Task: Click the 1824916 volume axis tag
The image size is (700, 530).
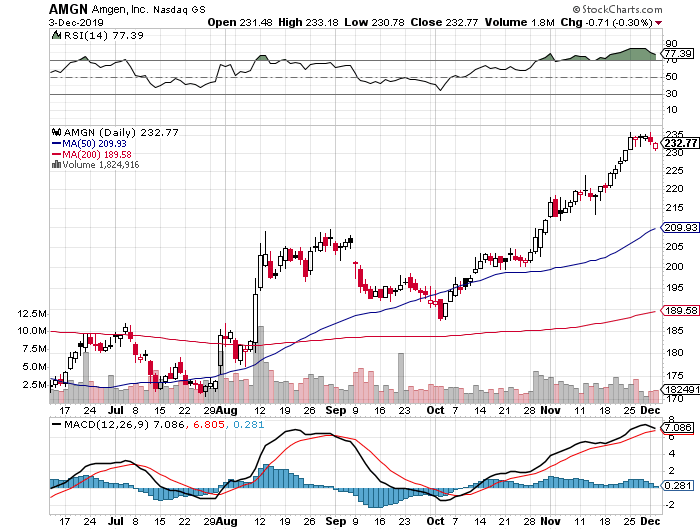Action: [x=680, y=389]
